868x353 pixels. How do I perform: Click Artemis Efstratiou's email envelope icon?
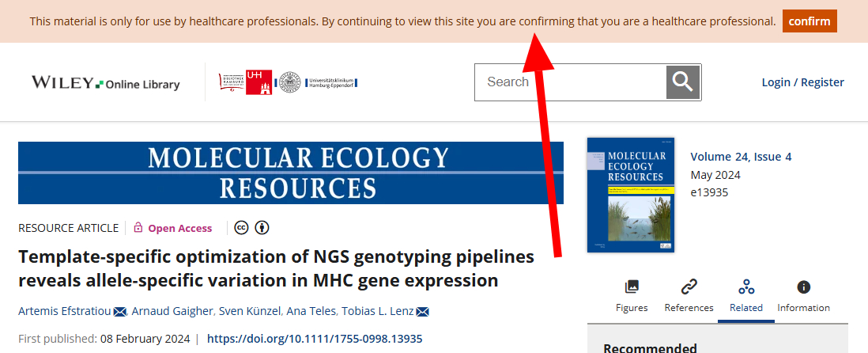120,311
